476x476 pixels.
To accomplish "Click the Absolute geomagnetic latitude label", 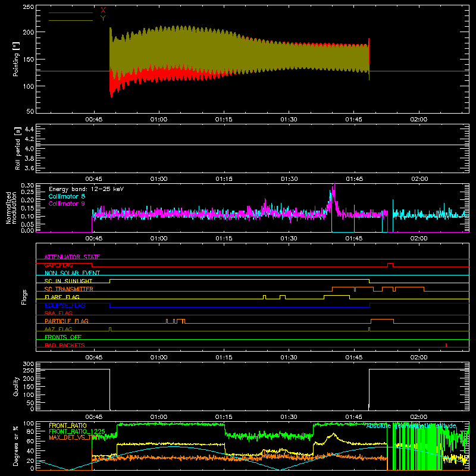I will click(411, 425).
